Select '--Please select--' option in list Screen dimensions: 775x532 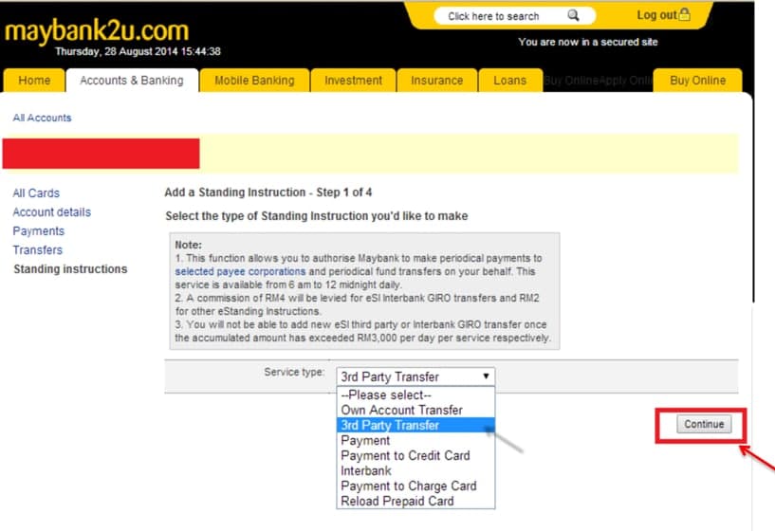click(415, 395)
